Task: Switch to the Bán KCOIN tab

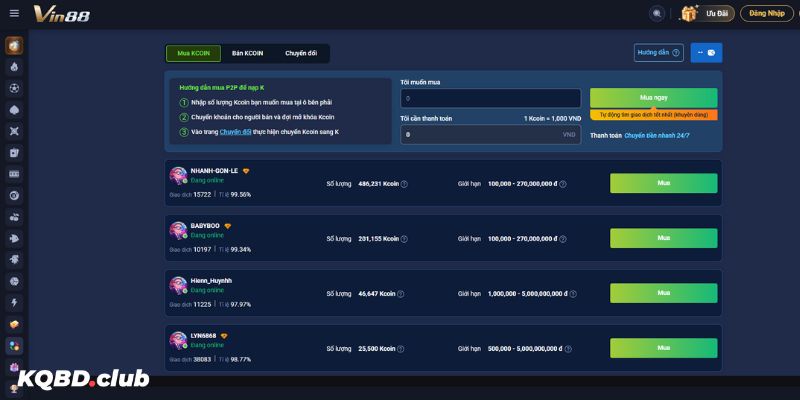Action: click(x=247, y=53)
